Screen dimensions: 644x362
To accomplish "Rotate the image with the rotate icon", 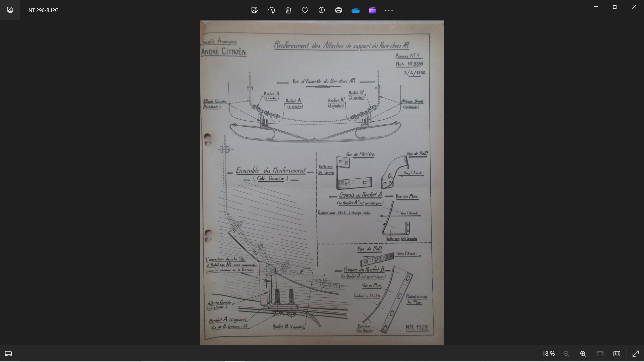I will (x=271, y=10).
